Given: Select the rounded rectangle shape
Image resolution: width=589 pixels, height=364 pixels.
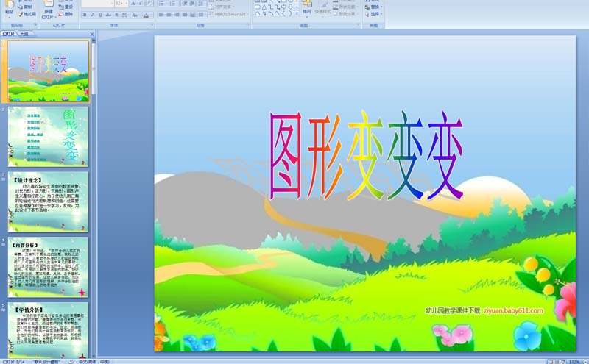Looking at the screenshot, I should click(258, 7).
